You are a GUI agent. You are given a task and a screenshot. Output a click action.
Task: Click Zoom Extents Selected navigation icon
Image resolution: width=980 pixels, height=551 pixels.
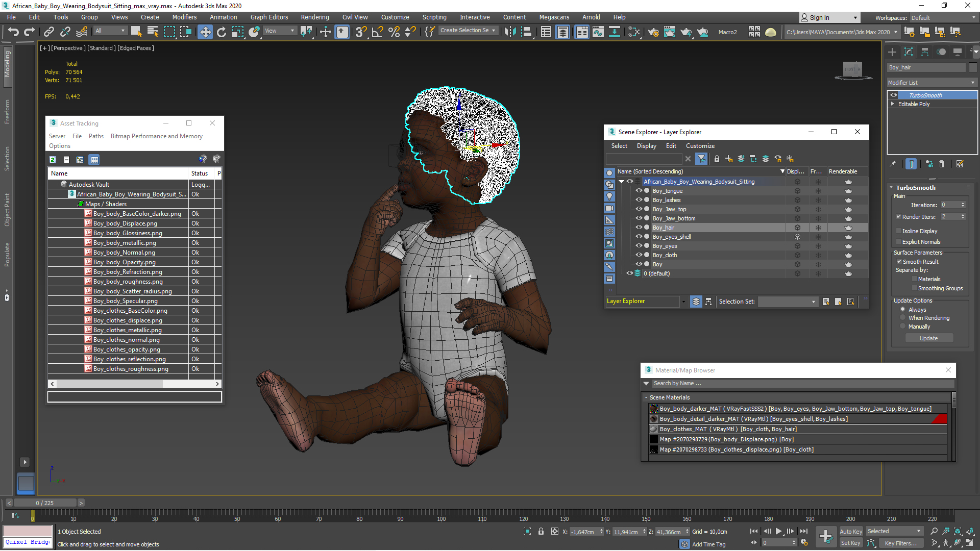coord(958,532)
